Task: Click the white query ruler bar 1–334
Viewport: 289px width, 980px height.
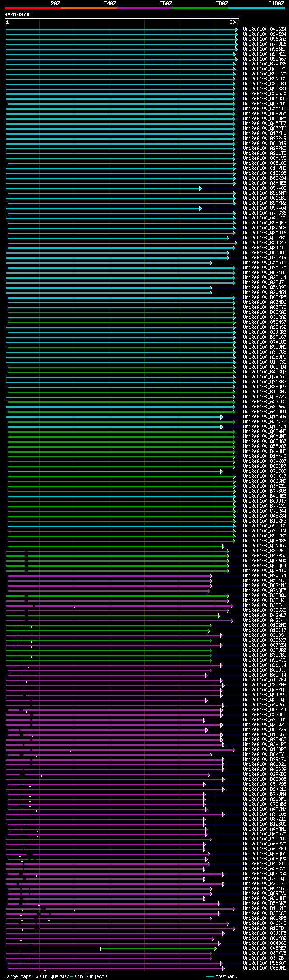Action: pos(122,19)
